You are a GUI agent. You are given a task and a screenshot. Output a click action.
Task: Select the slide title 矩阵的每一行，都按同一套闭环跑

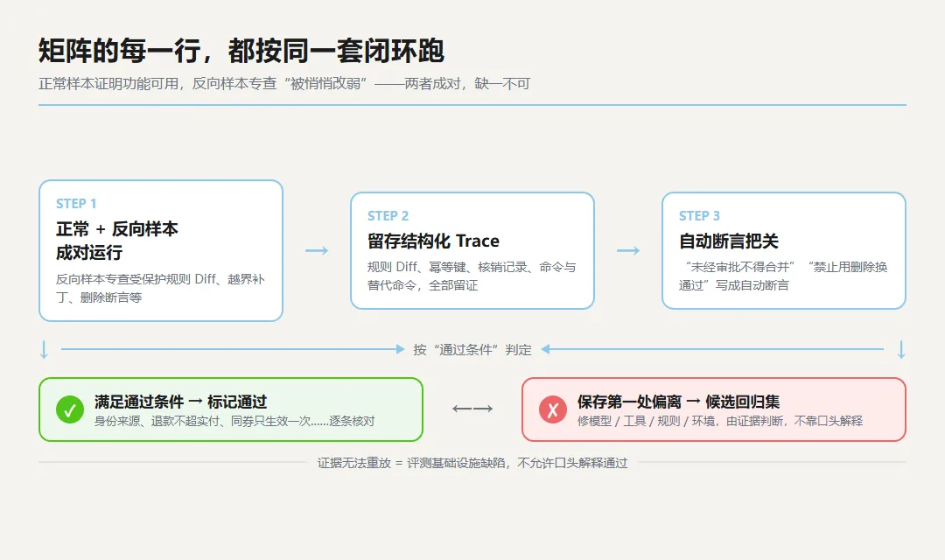(x=241, y=51)
